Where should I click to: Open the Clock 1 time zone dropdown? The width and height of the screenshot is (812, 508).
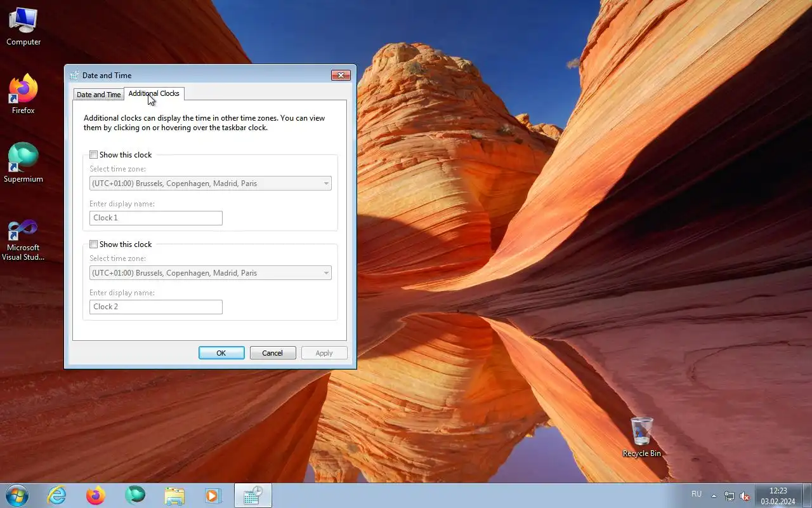pos(211,184)
